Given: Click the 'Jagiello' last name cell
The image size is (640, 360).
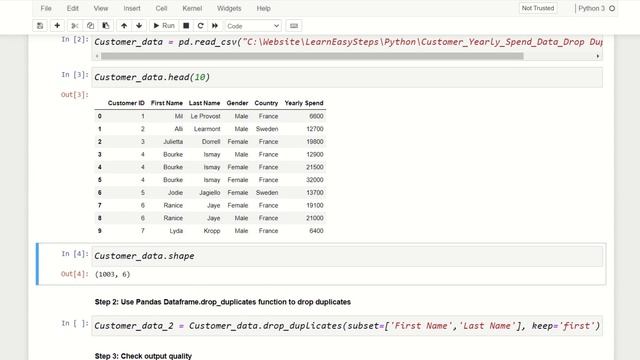Looking at the screenshot, I should coord(210,193).
